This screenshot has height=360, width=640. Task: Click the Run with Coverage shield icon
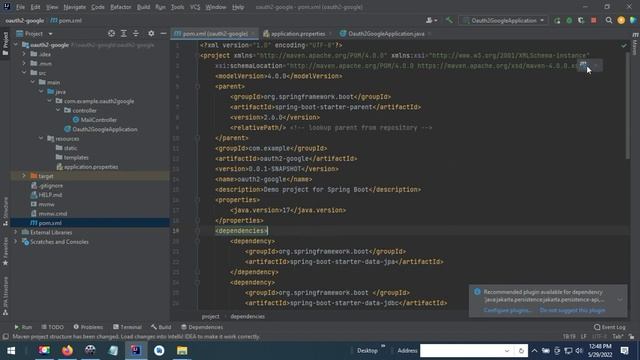point(581,20)
